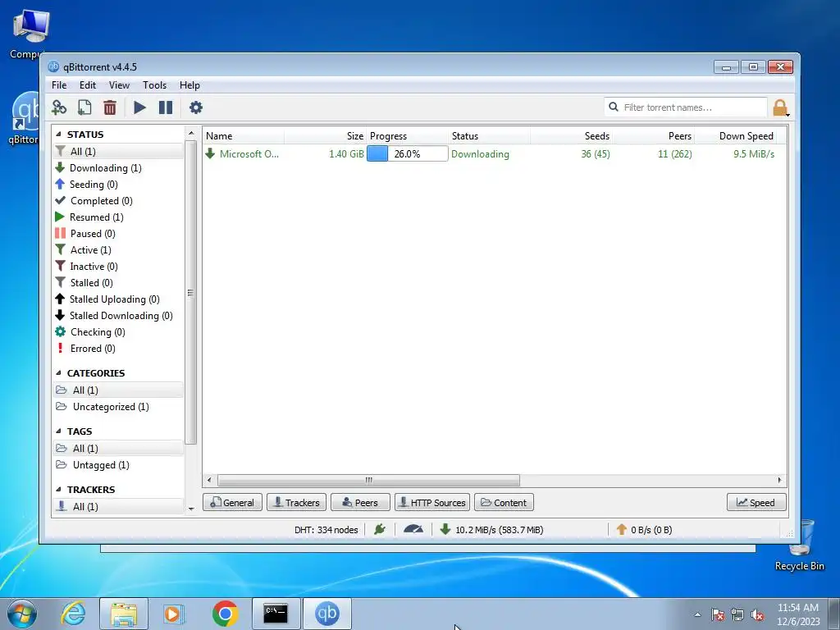
Task: Switch to the Trackers tab
Action: [x=297, y=503]
